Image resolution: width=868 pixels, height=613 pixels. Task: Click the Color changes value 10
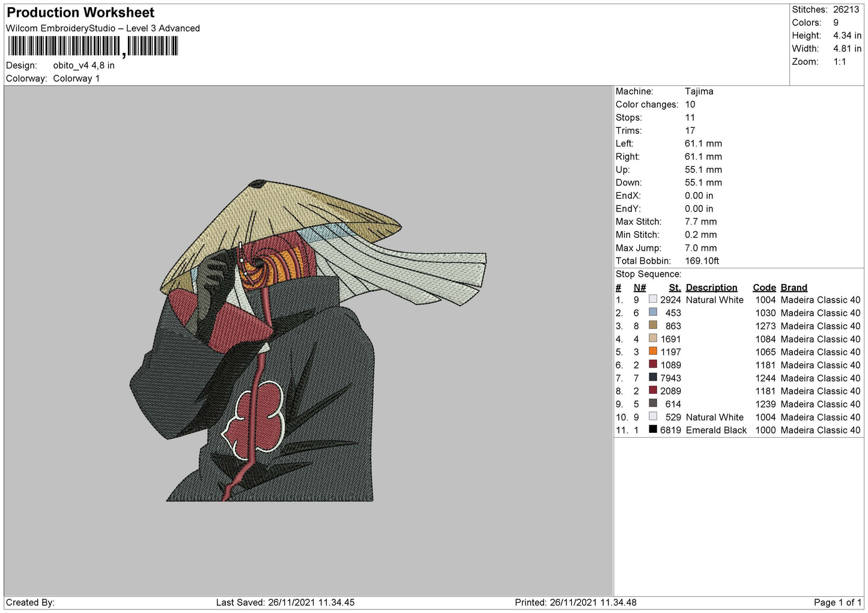[690, 104]
